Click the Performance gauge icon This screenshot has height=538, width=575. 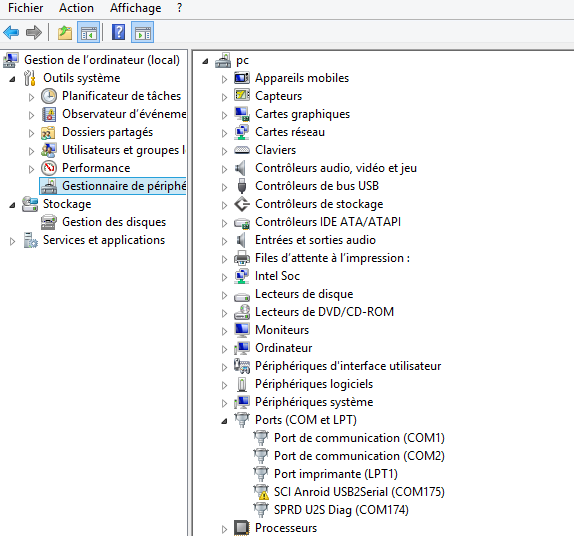tap(49, 168)
